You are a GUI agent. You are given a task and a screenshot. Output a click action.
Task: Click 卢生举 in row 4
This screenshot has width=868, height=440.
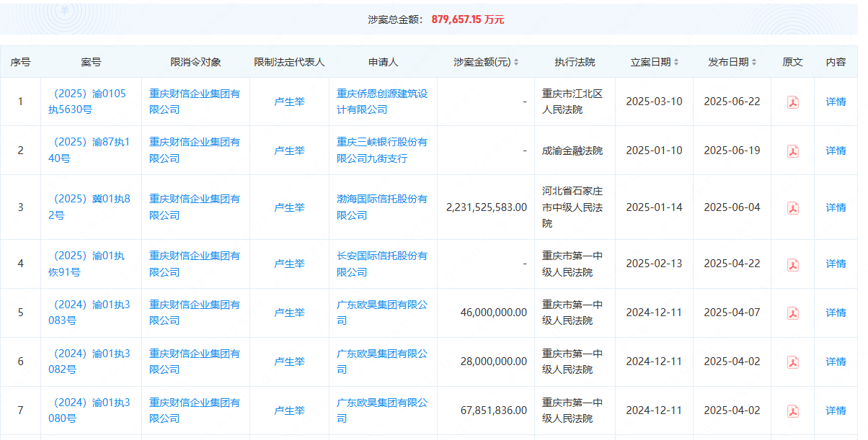pyautogui.click(x=290, y=264)
